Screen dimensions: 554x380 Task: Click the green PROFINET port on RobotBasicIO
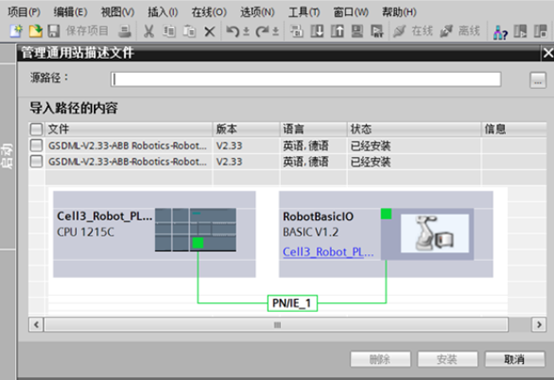pos(386,214)
